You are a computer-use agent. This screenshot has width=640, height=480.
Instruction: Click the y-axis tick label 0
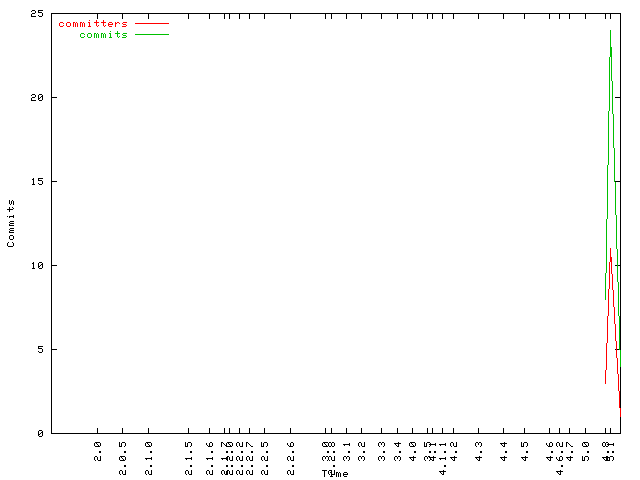pyautogui.click(x=39, y=434)
